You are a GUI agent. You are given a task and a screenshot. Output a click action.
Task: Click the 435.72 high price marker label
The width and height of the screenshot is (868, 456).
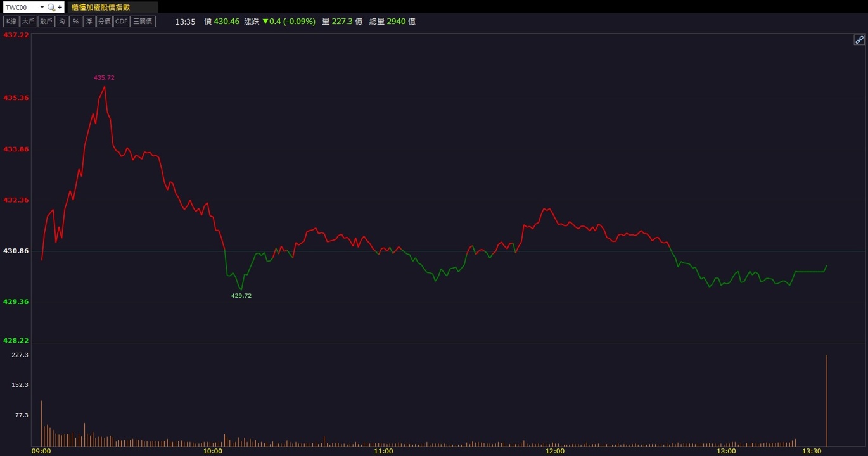(104, 77)
